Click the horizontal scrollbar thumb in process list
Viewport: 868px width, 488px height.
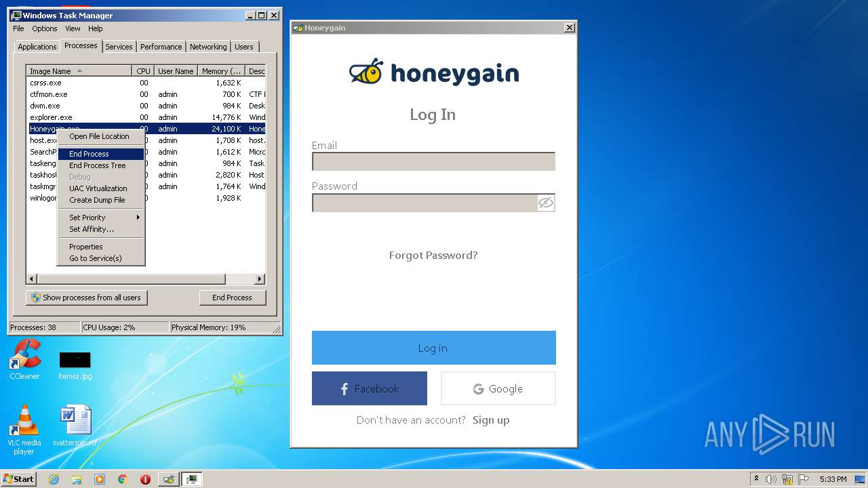pyautogui.click(x=131, y=279)
